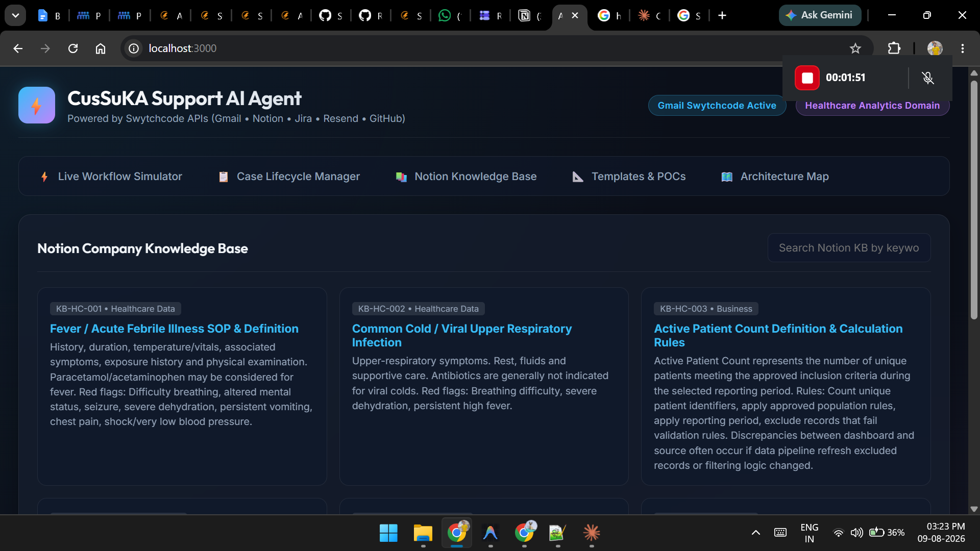Switch to the Notion browser tab
This screenshot has width=980, height=551.
(531, 16)
